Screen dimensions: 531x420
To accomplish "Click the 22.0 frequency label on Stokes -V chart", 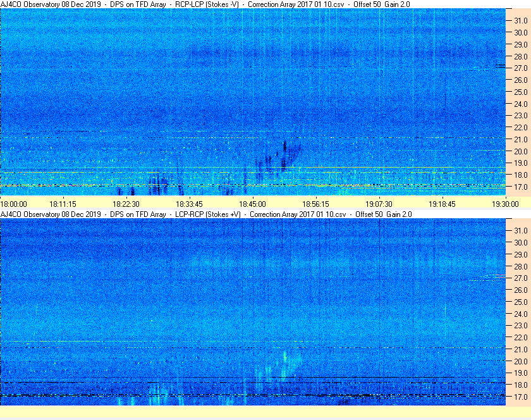I will point(521,128).
